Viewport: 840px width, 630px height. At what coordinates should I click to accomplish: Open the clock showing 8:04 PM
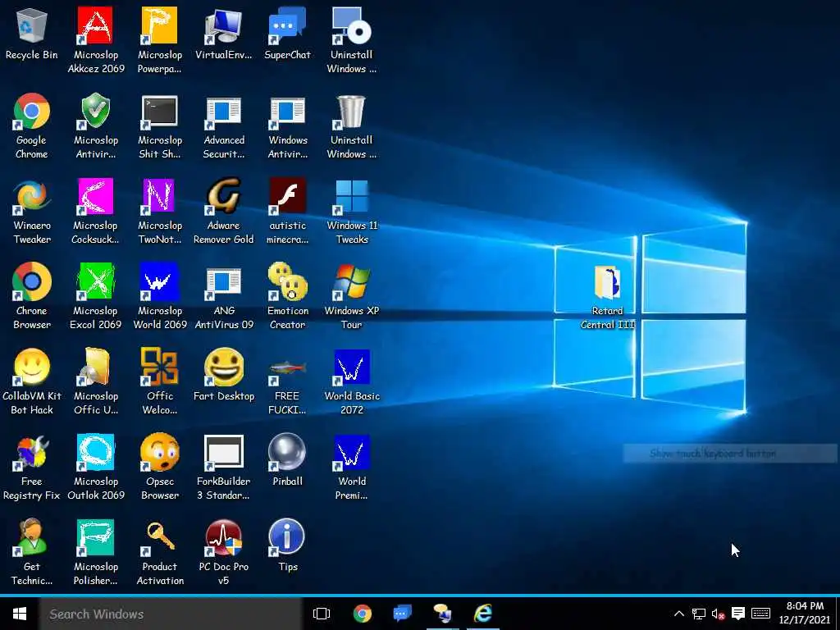point(805,614)
